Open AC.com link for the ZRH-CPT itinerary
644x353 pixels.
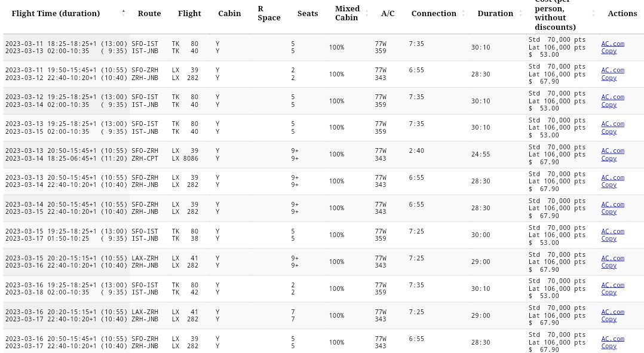tap(612, 151)
